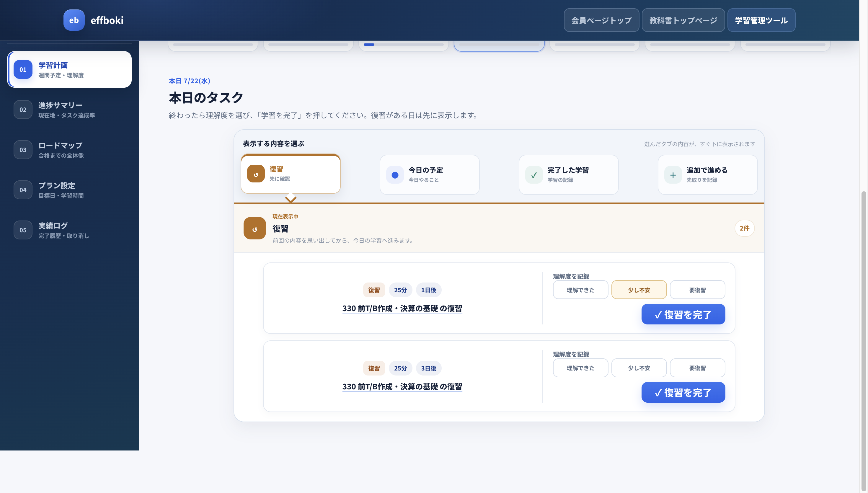Open ロードマップ in the sidebar

click(69, 150)
